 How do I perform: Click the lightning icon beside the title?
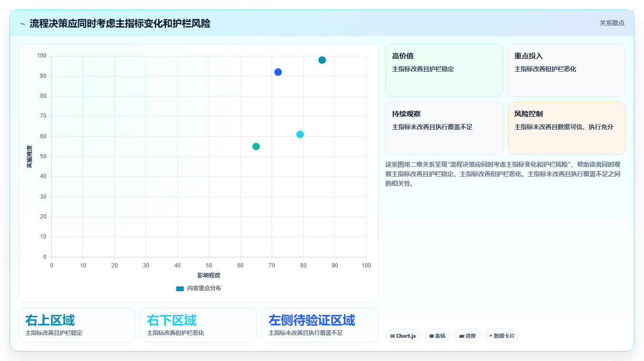(22, 24)
